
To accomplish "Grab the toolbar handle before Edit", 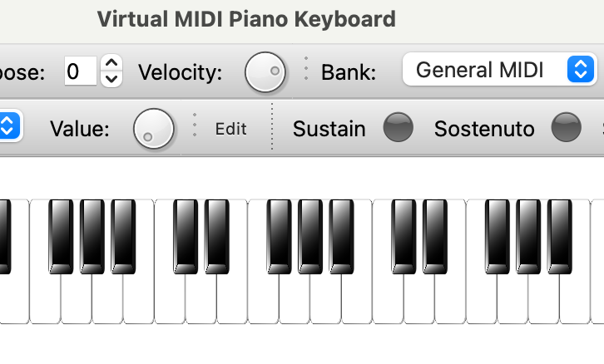I will [x=195, y=127].
